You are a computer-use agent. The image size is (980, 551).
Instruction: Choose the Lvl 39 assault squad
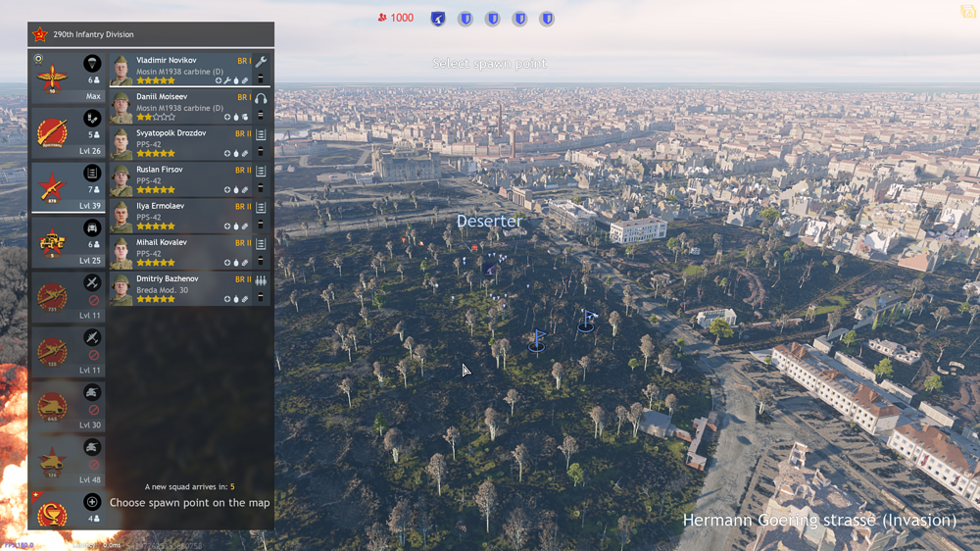(67, 187)
